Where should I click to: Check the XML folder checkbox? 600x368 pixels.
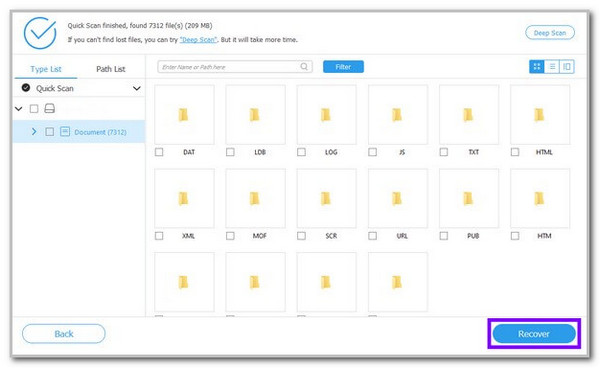point(159,236)
